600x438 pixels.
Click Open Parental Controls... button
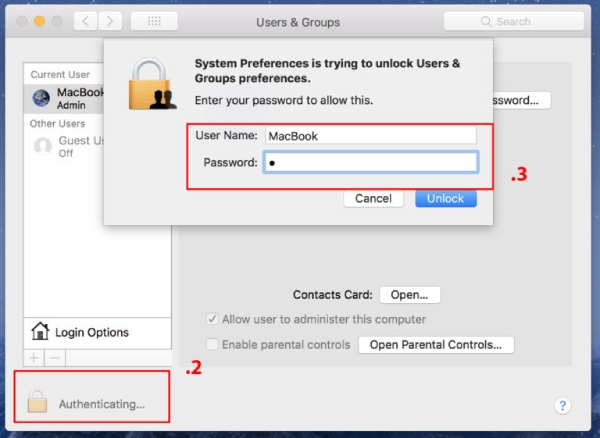pos(436,345)
